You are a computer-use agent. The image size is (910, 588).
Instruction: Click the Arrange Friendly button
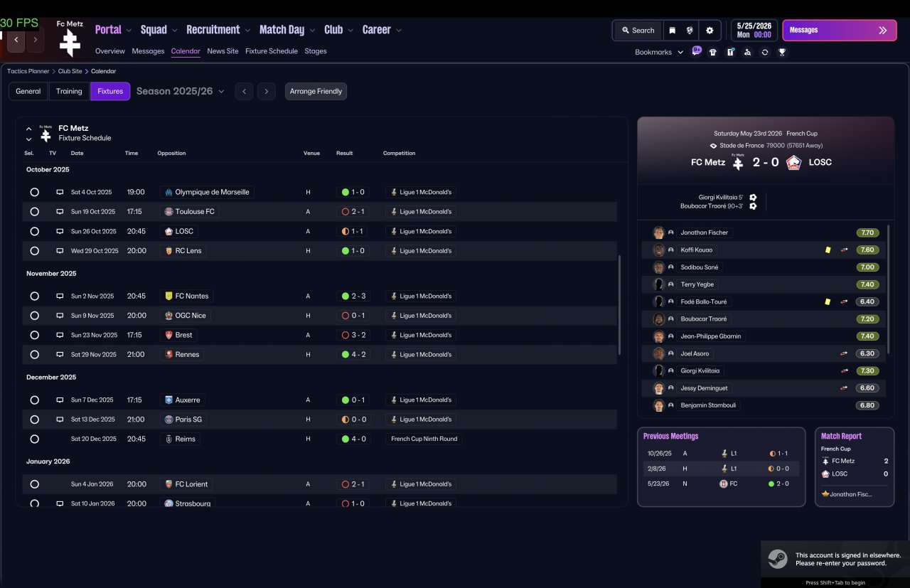tap(316, 91)
